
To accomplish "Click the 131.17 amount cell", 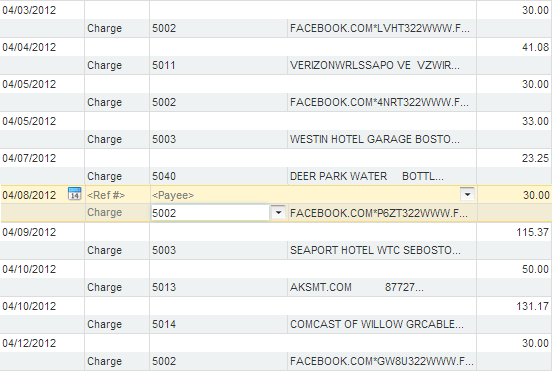I will 532,306.
